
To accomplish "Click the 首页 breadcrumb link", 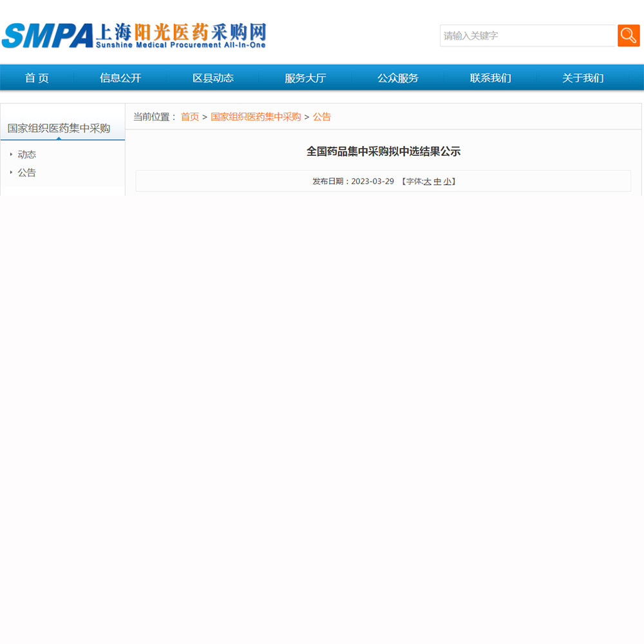I will tap(189, 117).
